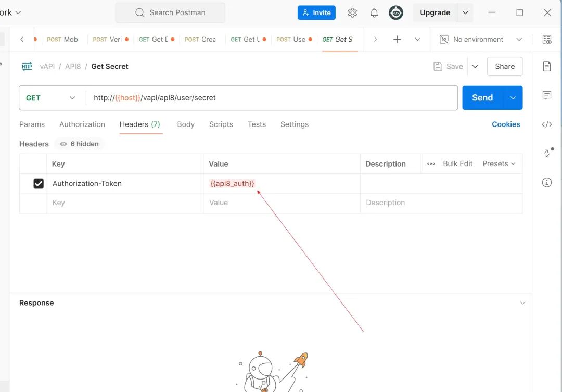This screenshot has width=562, height=392.
Task: Open the Documentation panel icon
Action: point(546,67)
